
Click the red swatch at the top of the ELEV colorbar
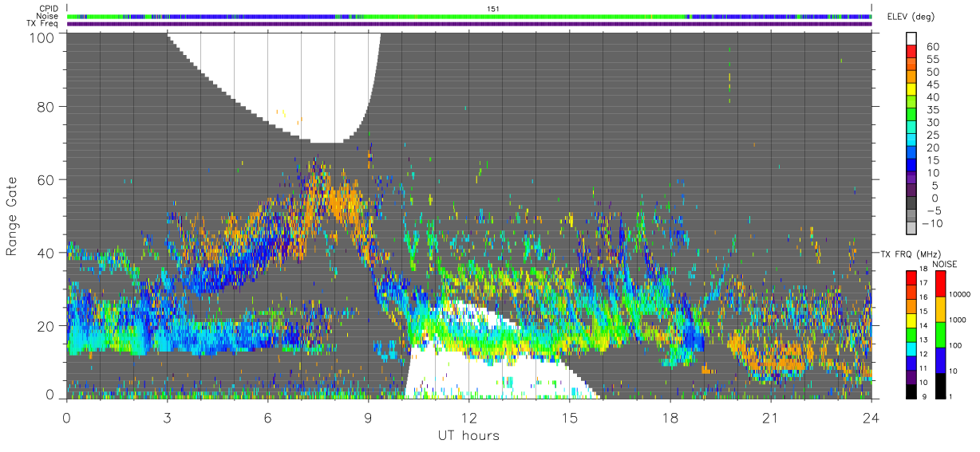click(x=911, y=52)
